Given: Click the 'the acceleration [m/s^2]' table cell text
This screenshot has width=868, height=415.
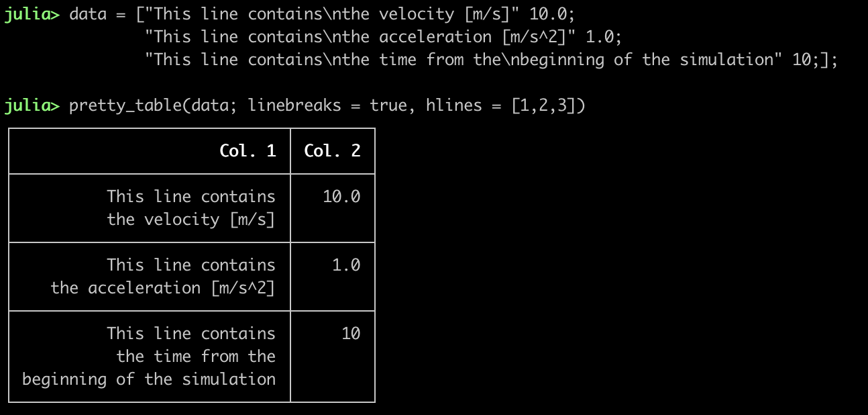Looking at the screenshot, I should [162, 288].
